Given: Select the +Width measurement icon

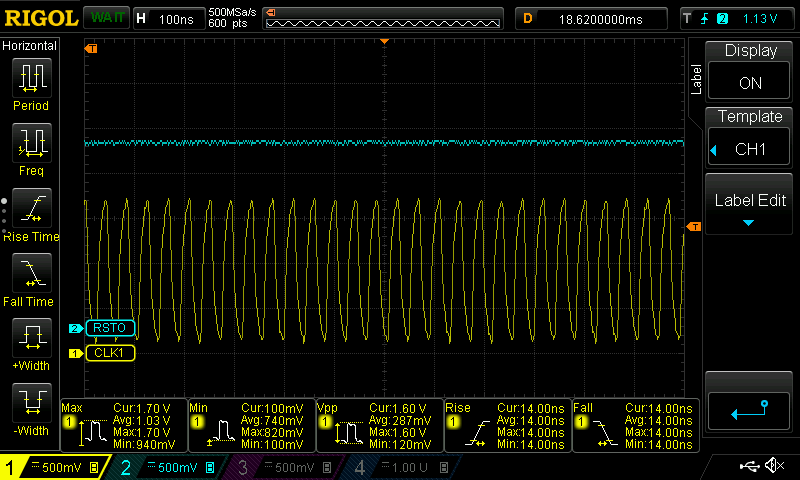Looking at the screenshot, I should (x=32, y=338).
